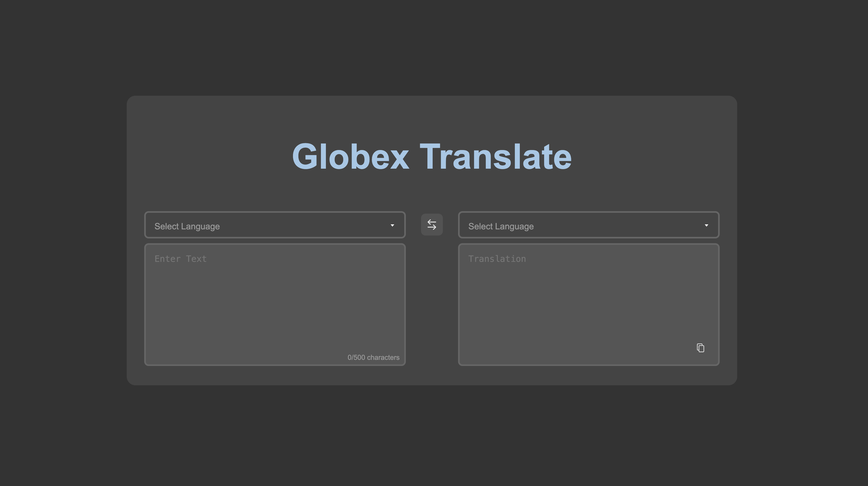Open the target Select Language dropdown

(x=588, y=225)
